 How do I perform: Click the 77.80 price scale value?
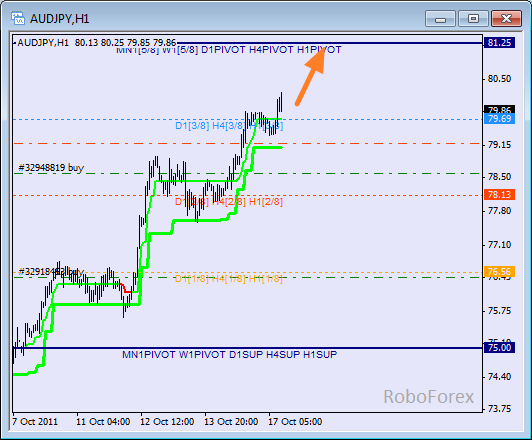tap(499, 211)
